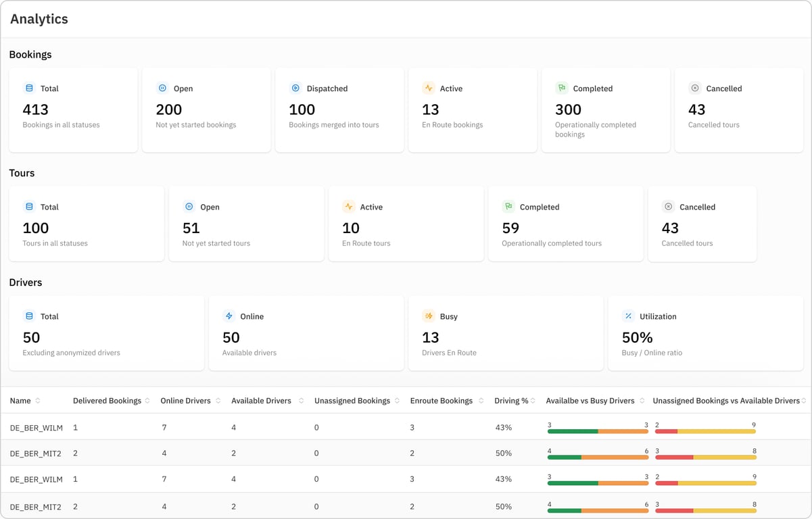Click the database icon on Bookings Total card
The height and width of the screenshot is (519, 812).
(x=29, y=88)
